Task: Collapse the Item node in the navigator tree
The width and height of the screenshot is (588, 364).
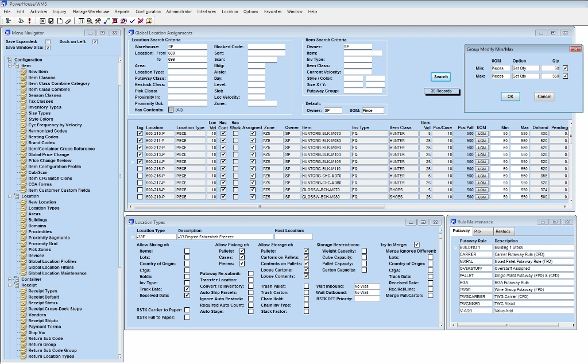Action: [11, 65]
